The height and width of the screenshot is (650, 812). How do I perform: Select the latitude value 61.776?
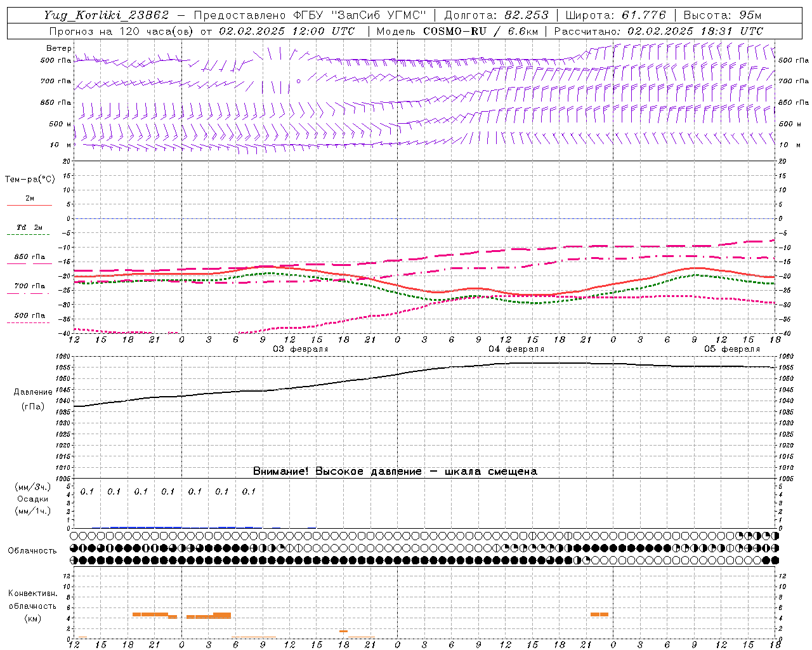pos(644,15)
